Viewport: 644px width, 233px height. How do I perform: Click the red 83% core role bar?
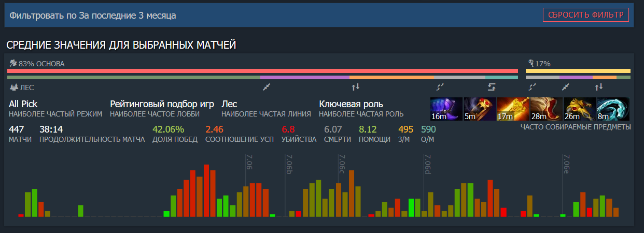262,71
